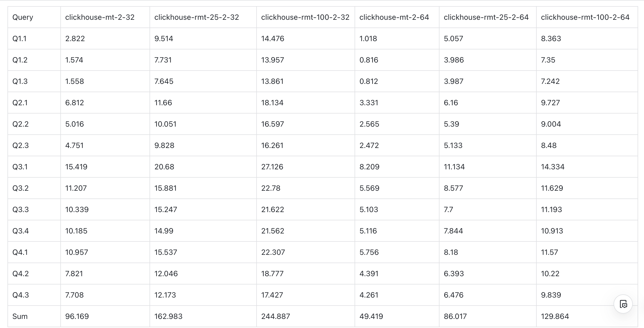Click the clickhouse-rmt-25-2-32 header cell

[x=197, y=17]
